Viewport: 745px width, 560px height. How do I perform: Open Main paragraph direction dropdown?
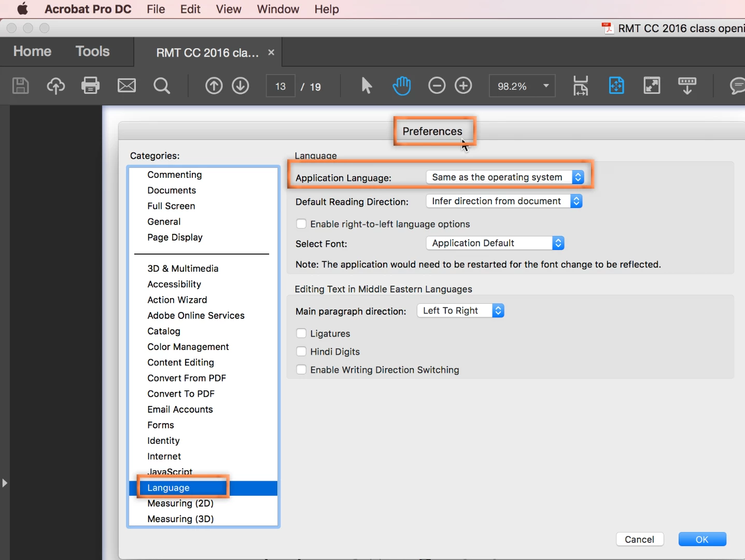point(460,311)
